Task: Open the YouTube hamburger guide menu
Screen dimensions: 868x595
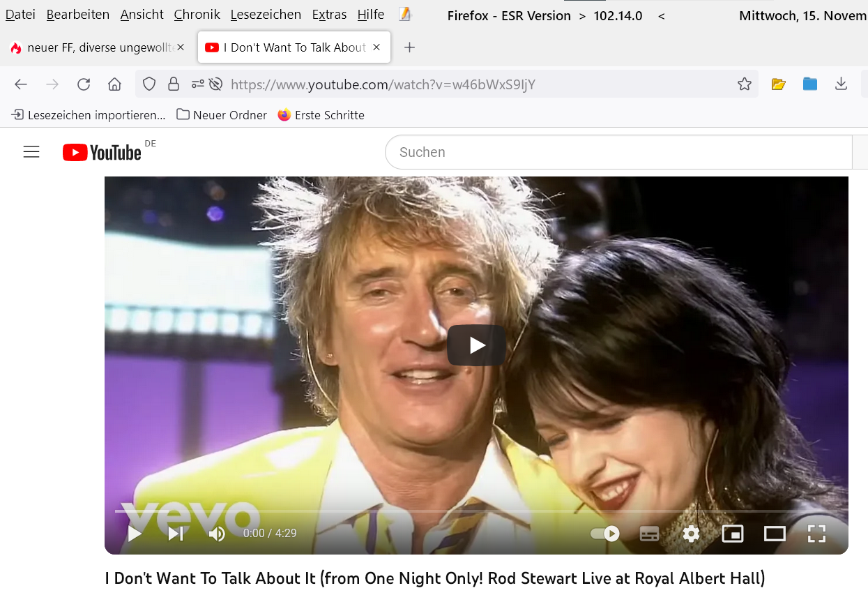Action: [31, 152]
